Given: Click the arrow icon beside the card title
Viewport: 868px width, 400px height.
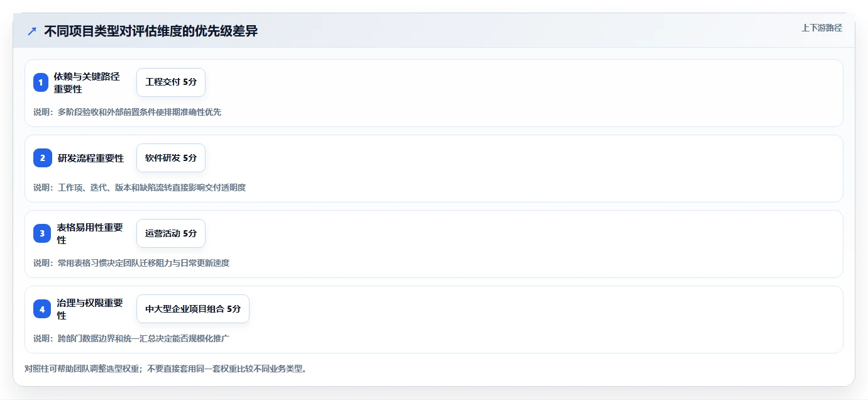Looking at the screenshot, I should (x=32, y=31).
